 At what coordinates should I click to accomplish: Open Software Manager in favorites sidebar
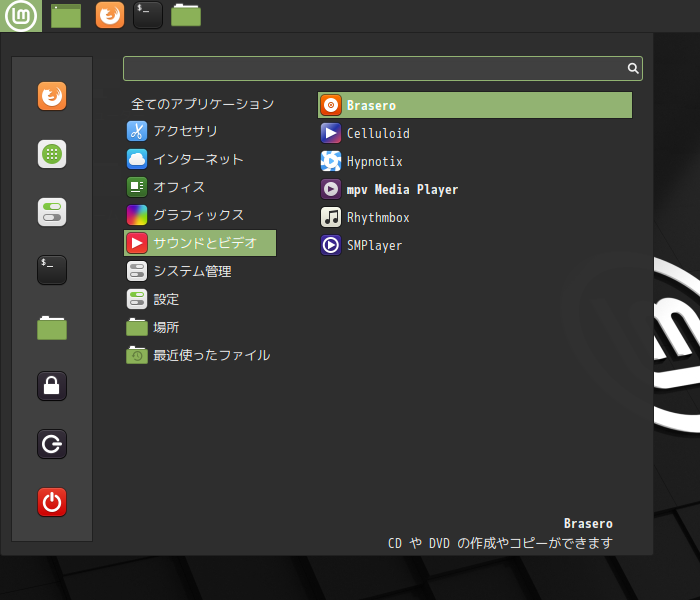point(52,154)
